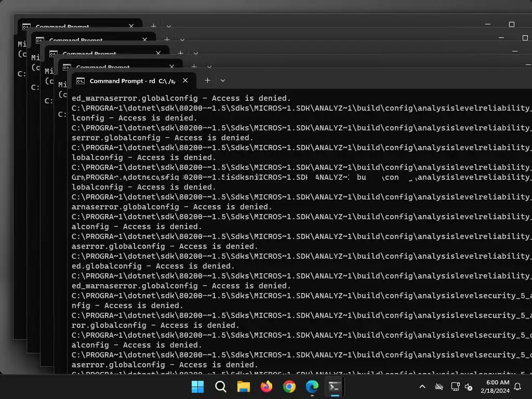Open the tab dropdown of the third-from-back Command Prompt window
Viewport: 532px width, 399px height.
coord(196,54)
